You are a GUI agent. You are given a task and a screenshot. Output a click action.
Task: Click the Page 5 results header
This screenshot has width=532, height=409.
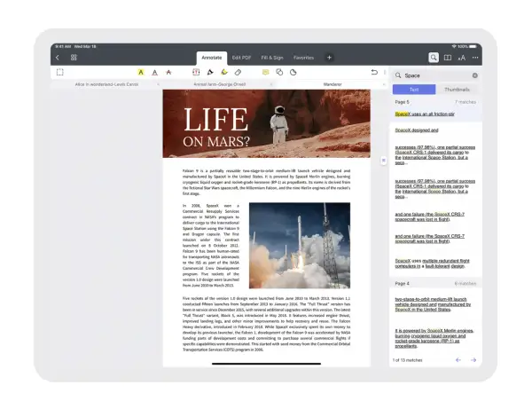(x=435, y=102)
